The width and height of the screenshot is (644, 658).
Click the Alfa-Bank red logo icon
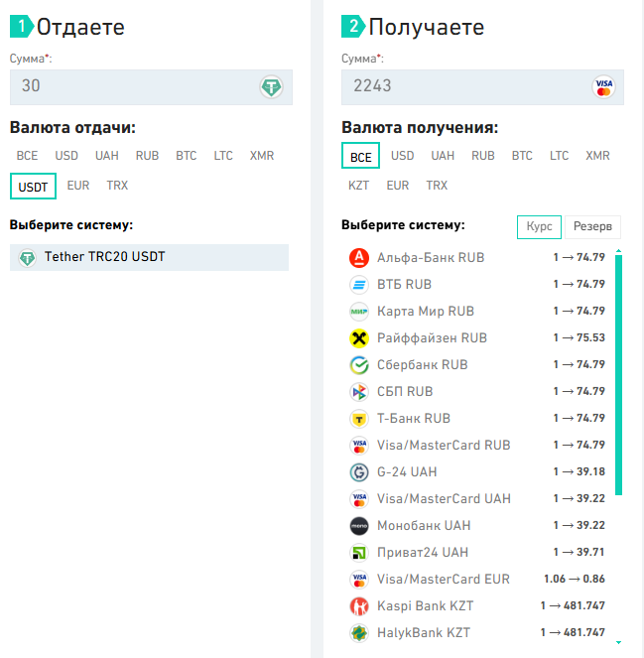tap(359, 258)
